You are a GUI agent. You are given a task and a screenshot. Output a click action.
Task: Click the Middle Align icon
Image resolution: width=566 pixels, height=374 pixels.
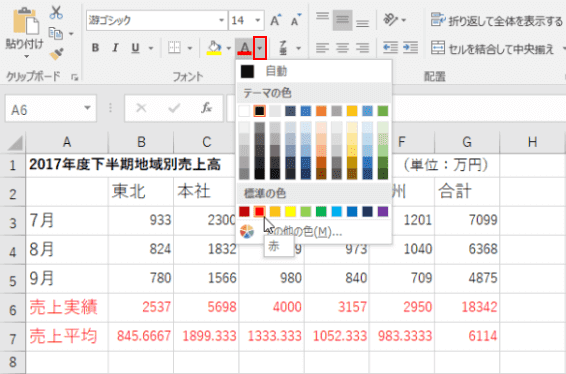click(x=342, y=20)
